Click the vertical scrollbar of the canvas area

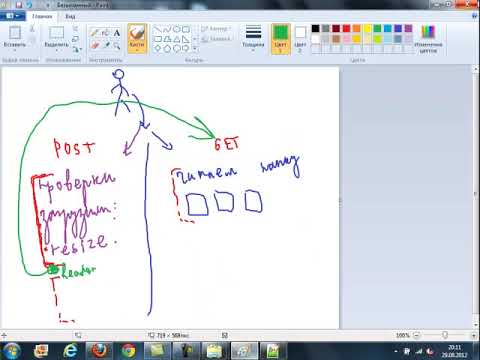click(x=476, y=197)
